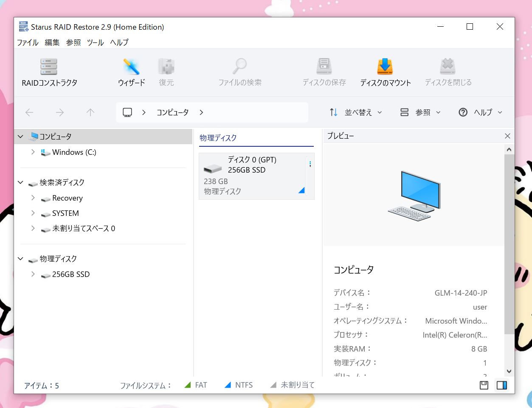Click the GLM-14-240-JP device name value
The image size is (532, 408).
click(x=461, y=293)
